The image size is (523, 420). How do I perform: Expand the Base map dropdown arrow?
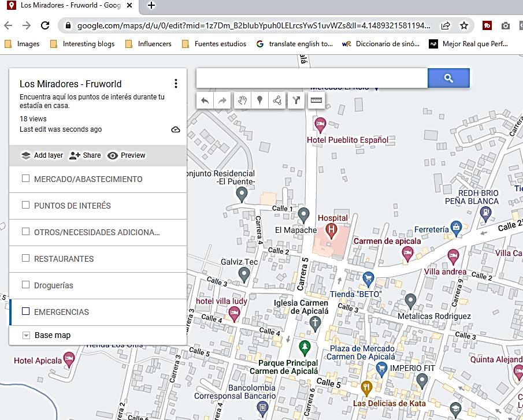pyautogui.click(x=26, y=335)
